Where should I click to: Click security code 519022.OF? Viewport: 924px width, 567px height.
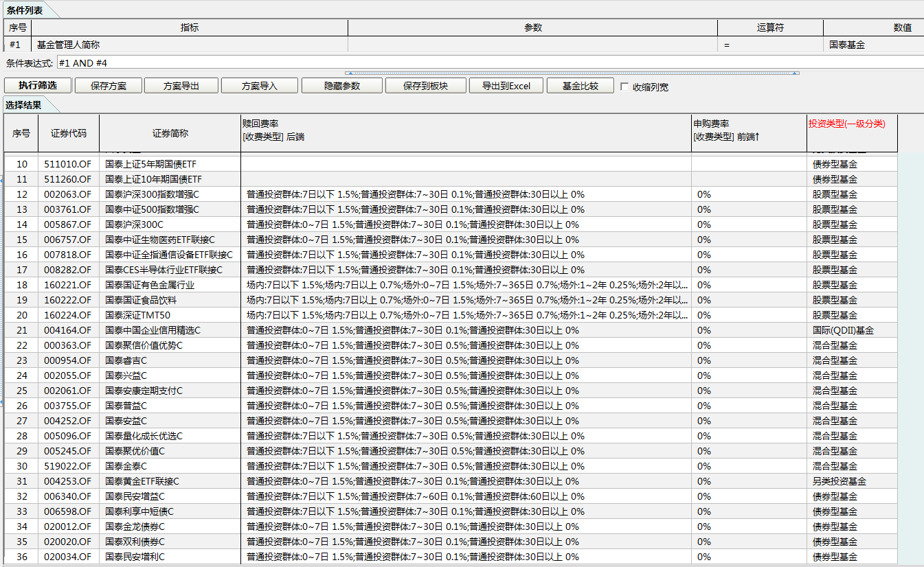point(67,466)
